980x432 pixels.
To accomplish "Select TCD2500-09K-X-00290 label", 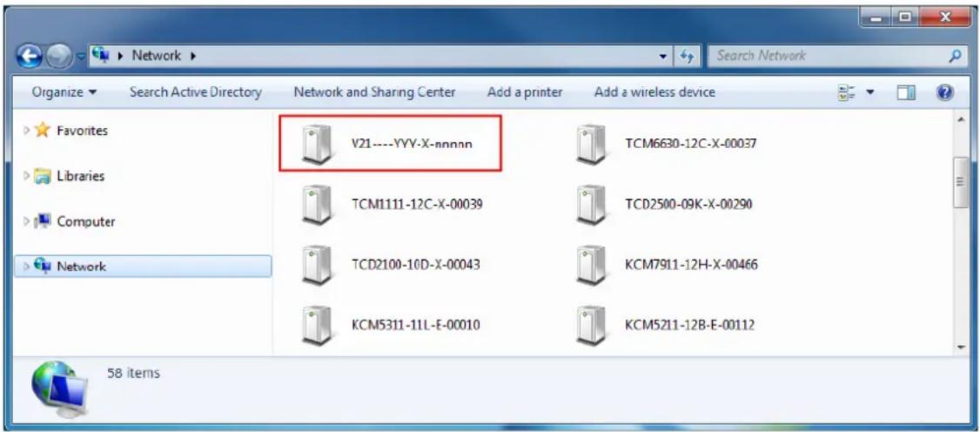I will click(688, 205).
